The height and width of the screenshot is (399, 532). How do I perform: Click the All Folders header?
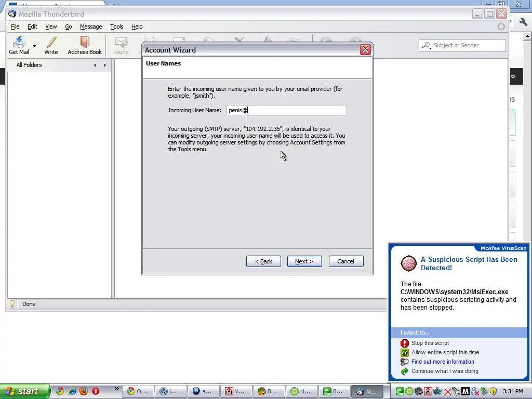pyautogui.click(x=29, y=65)
